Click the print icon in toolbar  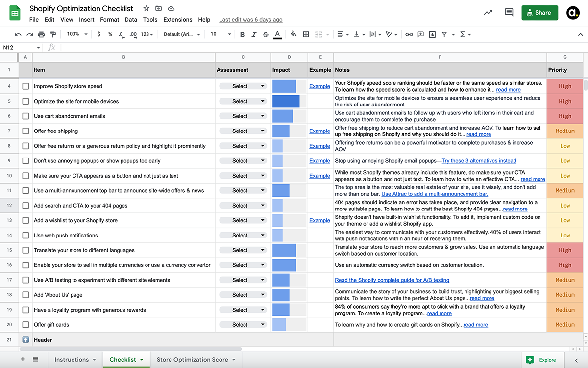click(x=41, y=34)
